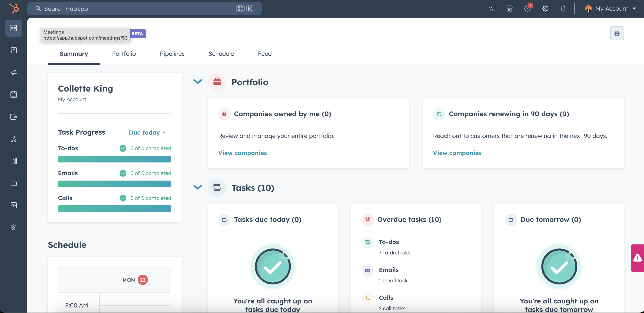
Task: Click the BETA badge
Action: tap(137, 34)
